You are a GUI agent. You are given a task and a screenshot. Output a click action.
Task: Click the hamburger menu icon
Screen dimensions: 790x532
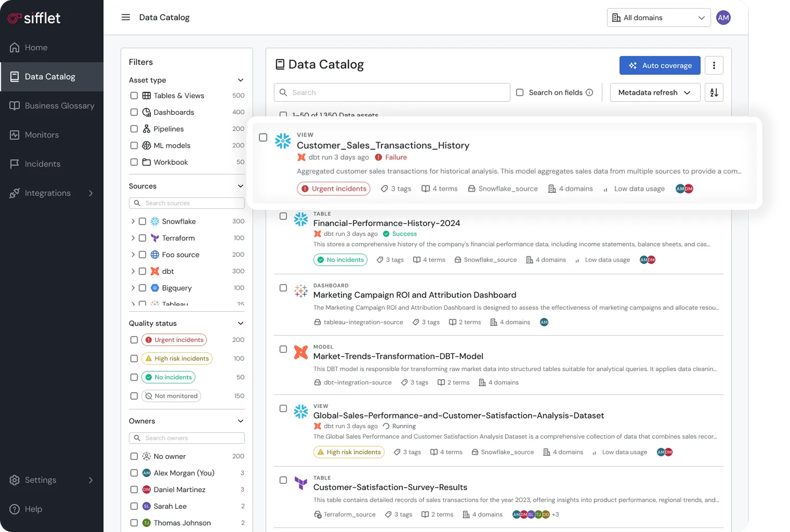125,17
